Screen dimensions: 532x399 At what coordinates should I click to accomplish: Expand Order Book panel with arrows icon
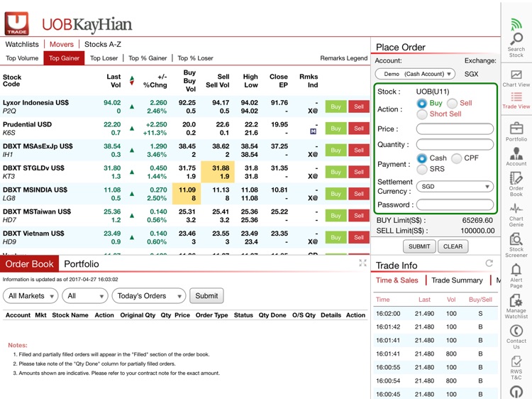362,263
